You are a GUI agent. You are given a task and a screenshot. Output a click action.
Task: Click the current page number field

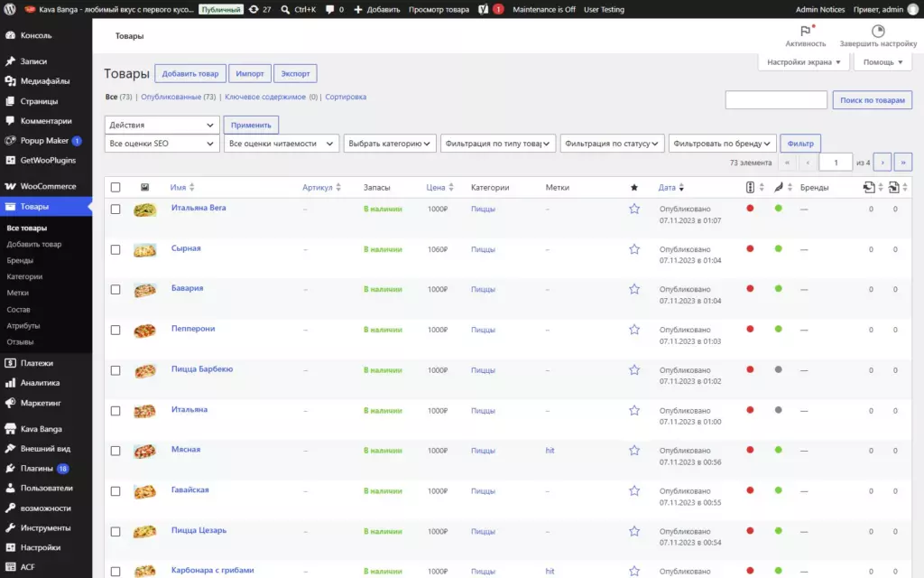835,163
